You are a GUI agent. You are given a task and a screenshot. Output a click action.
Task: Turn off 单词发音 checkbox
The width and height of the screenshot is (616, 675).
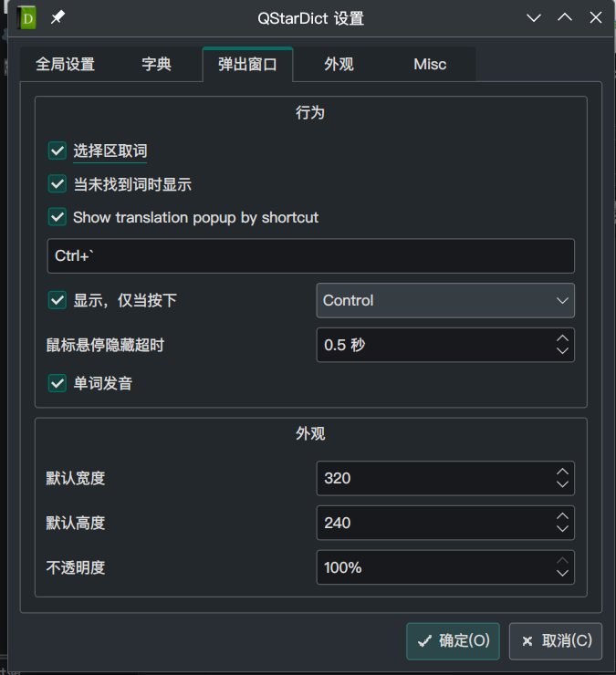57,383
